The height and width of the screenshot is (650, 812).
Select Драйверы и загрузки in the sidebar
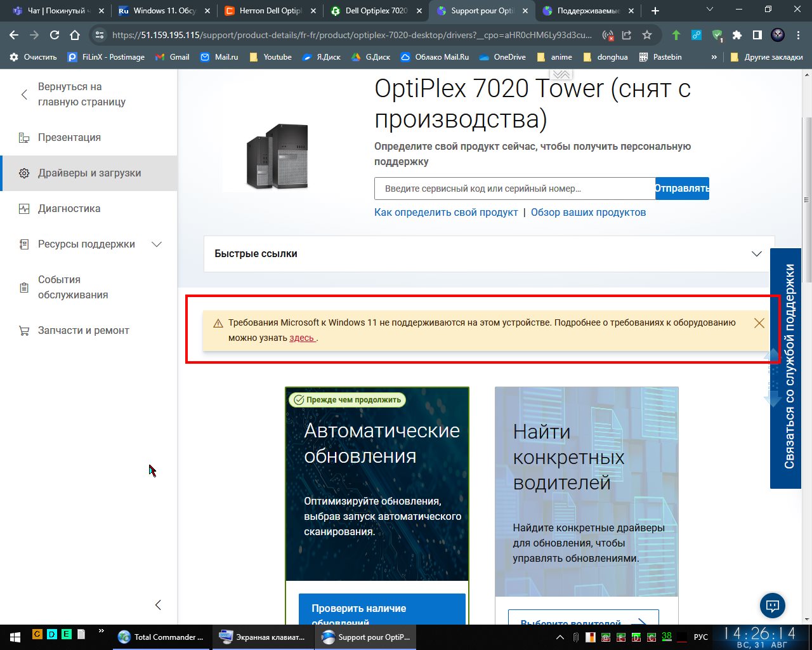(x=89, y=173)
